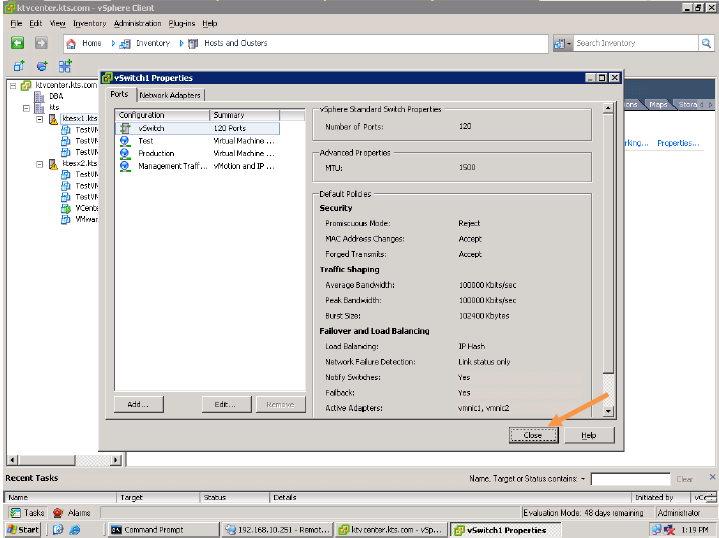
Task: Switch to the Maps tab behind dialog
Action: [658, 105]
